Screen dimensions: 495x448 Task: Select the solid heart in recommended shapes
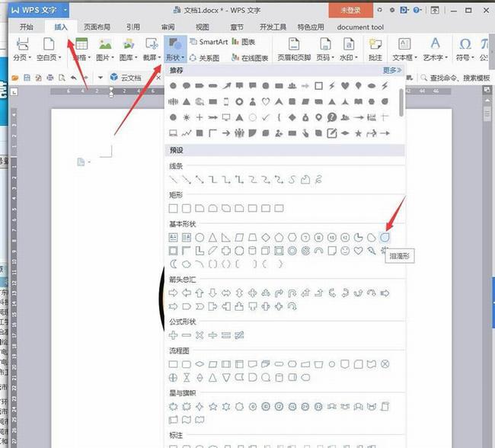(x=345, y=85)
